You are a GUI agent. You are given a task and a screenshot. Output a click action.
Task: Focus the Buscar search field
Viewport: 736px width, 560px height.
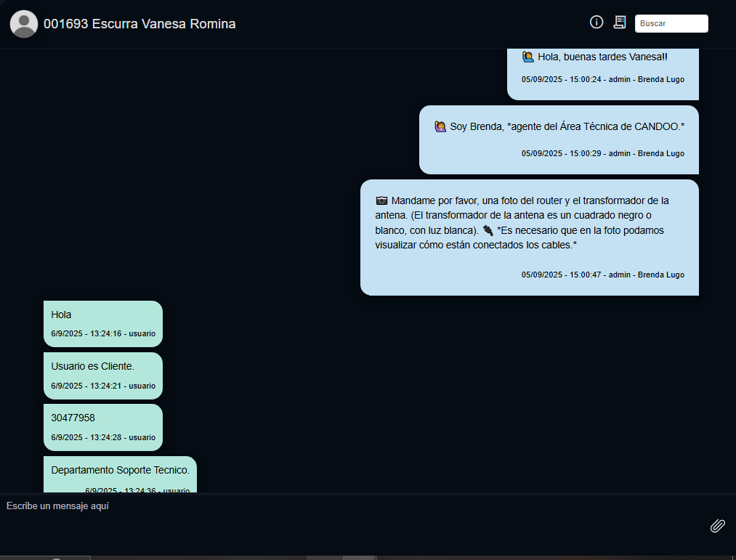coord(671,24)
